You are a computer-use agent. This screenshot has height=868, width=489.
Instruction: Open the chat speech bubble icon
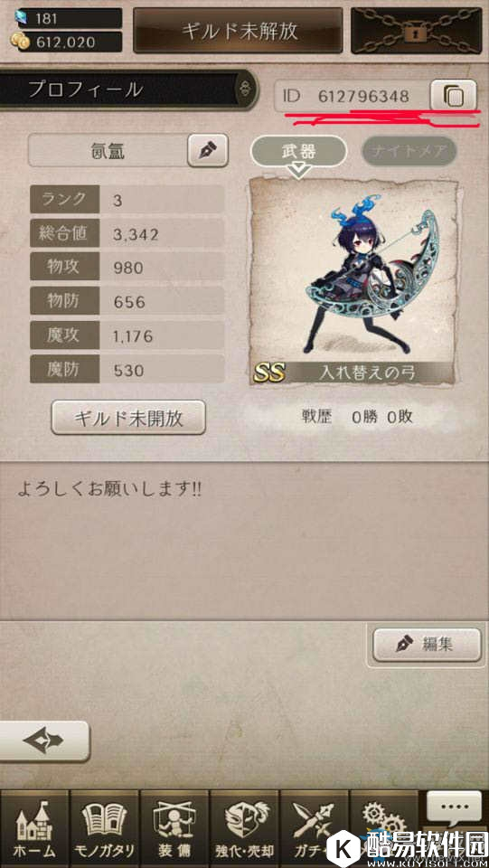(x=454, y=807)
